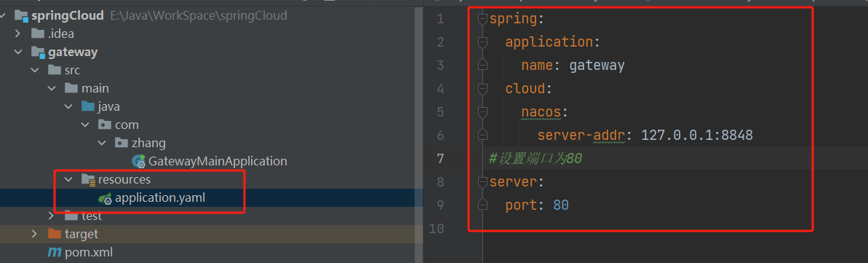Click the java source root folder icon
868x263 pixels.
pyautogui.click(x=88, y=106)
